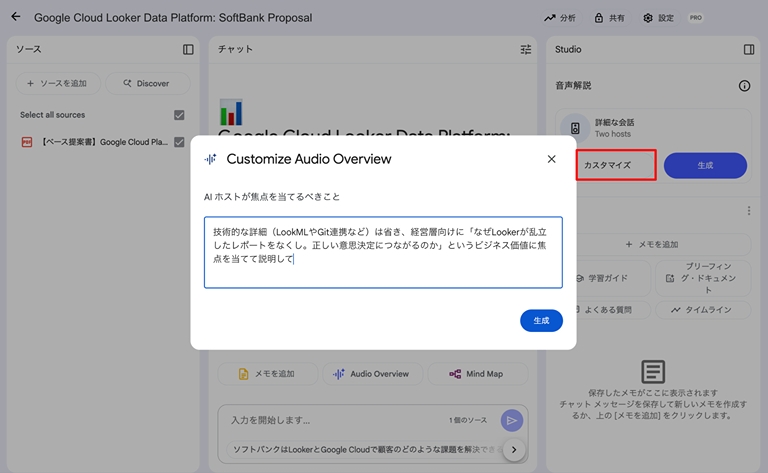Open よくある質問
This screenshot has height=473, width=768.
pos(613,309)
